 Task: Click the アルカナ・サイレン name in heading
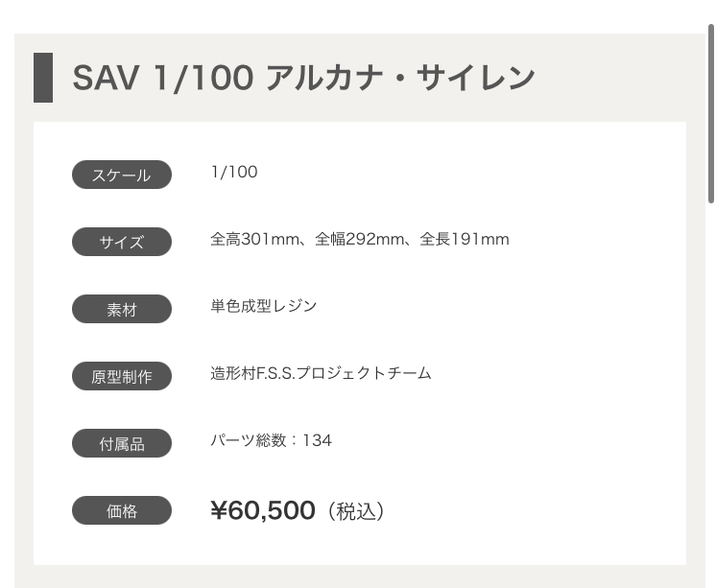[x=400, y=78]
